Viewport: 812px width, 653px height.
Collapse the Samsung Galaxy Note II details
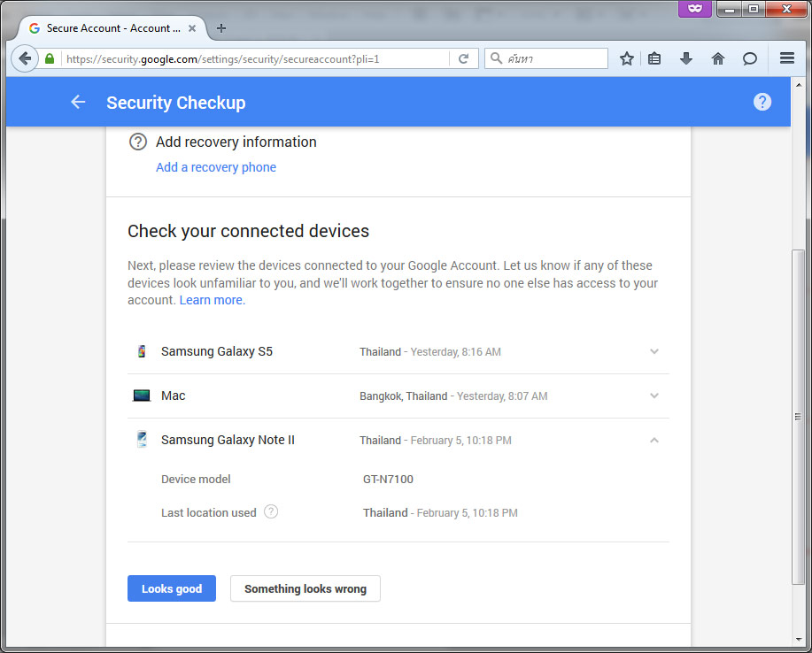pyautogui.click(x=654, y=441)
